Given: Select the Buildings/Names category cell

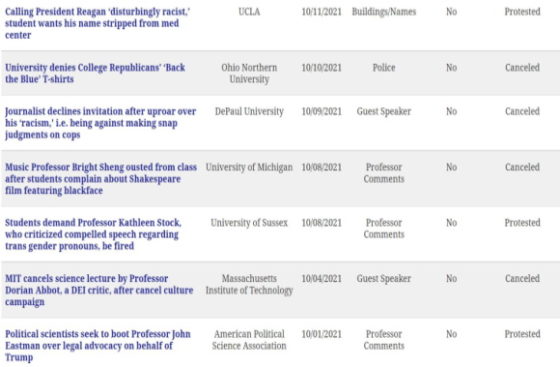Looking at the screenshot, I should pyautogui.click(x=384, y=12).
